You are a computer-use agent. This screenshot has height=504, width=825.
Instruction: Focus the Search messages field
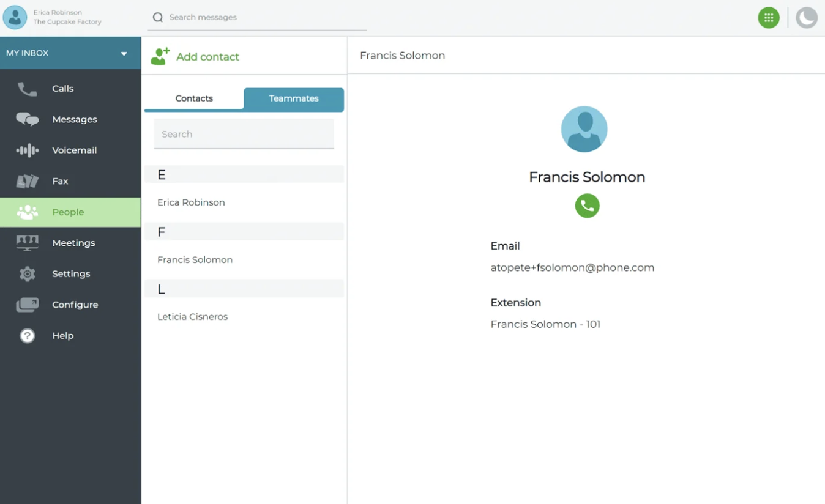(257, 18)
